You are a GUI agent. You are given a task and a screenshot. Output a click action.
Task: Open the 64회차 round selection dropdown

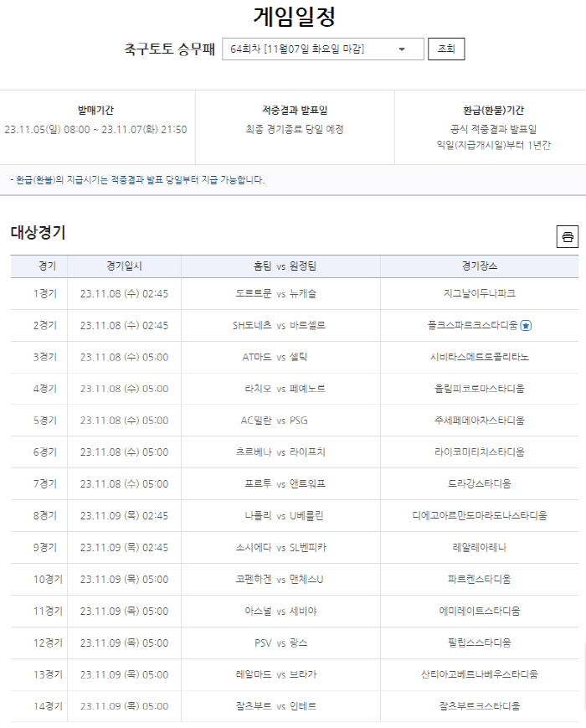pyautogui.click(x=323, y=49)
